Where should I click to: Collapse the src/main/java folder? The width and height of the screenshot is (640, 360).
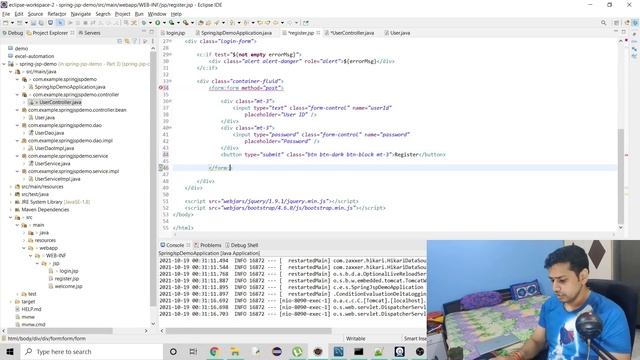pos(11,71)
